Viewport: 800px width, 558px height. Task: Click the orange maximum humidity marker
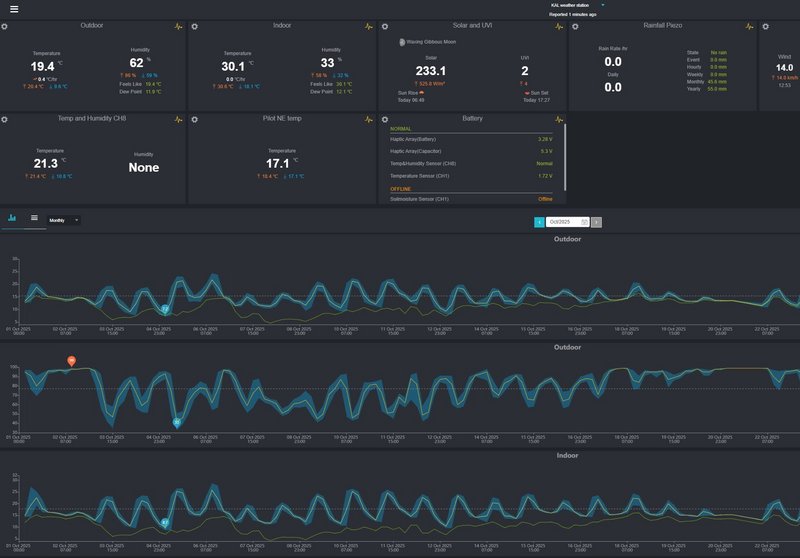(x=71, y=361)
